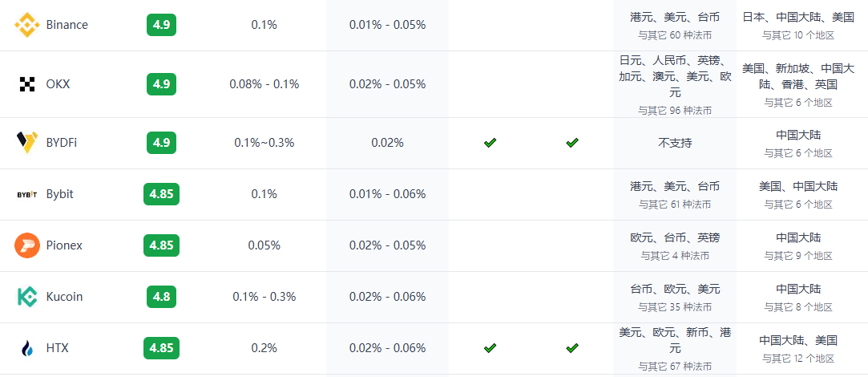
Task: Expand Binance's "与其它 60 种法币" text
Action: tap(675, 35)
